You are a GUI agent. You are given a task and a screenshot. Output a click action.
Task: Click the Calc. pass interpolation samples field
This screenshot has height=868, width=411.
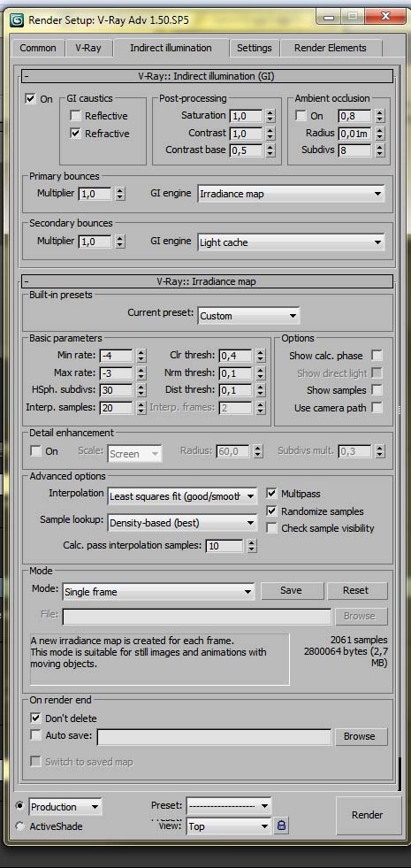click(224, 546)
